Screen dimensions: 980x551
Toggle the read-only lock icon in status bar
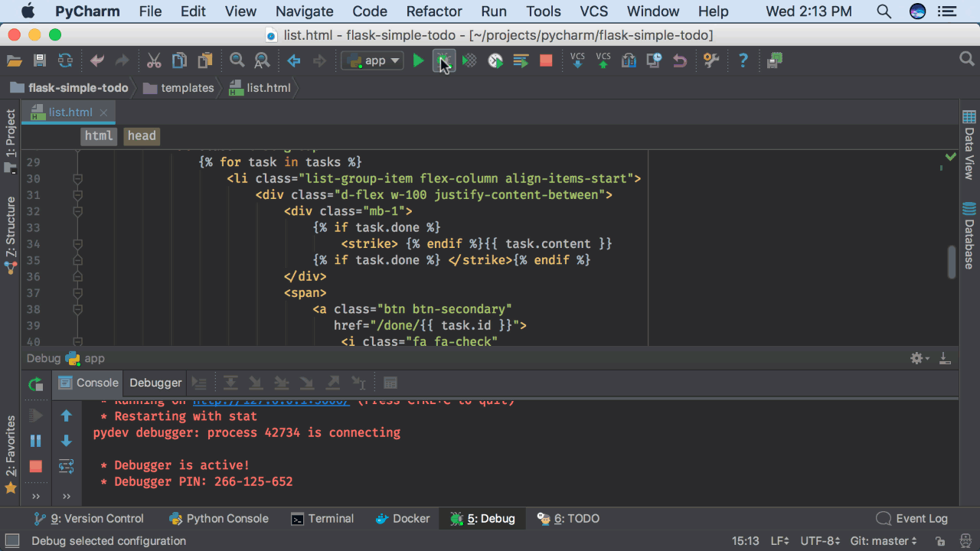point(941,541)
